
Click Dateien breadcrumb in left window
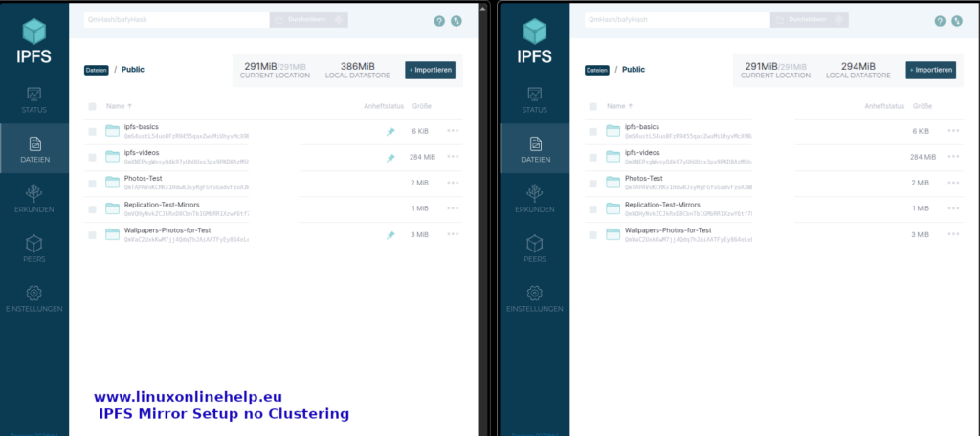click(x=97, y=70)
